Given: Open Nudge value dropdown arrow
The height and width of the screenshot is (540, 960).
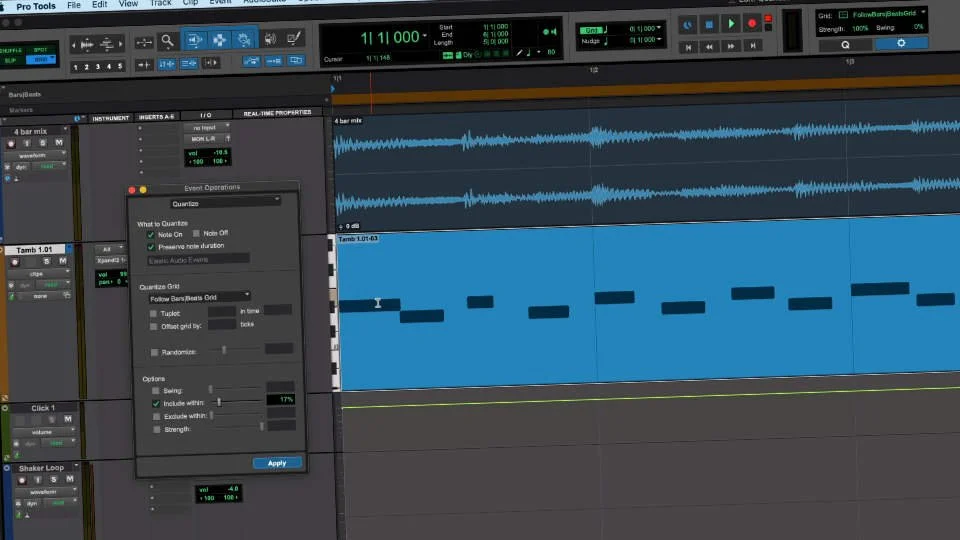Looking at the screenshot, I should tap(659, 39).
